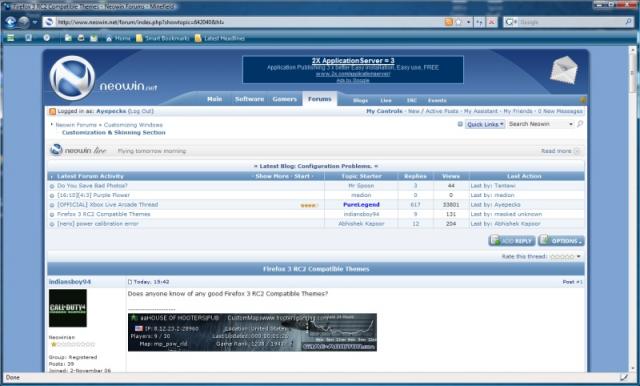Switch to the Gamers tab
Screen dimensions: 640x386
pos(284,99)
